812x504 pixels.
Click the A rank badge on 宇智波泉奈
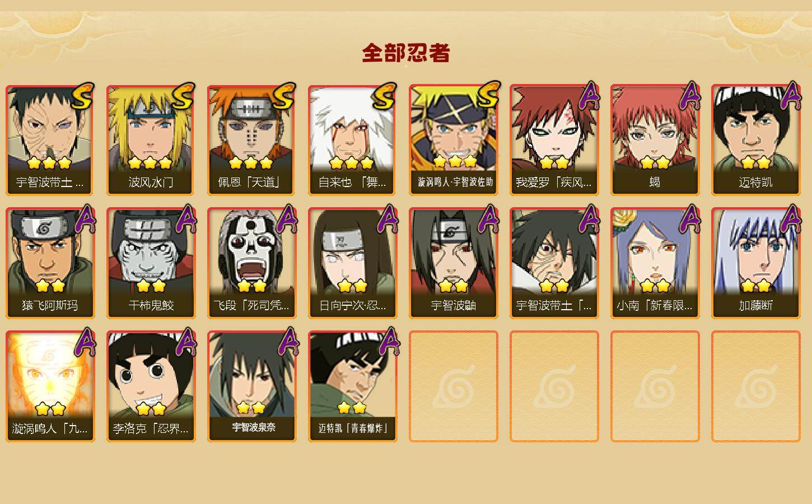coord(287,342)
